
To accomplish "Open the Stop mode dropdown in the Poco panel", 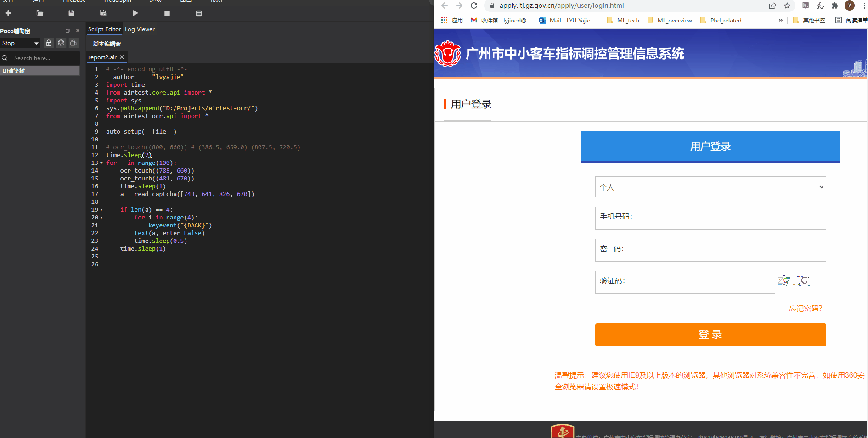I will coord(21,43).
